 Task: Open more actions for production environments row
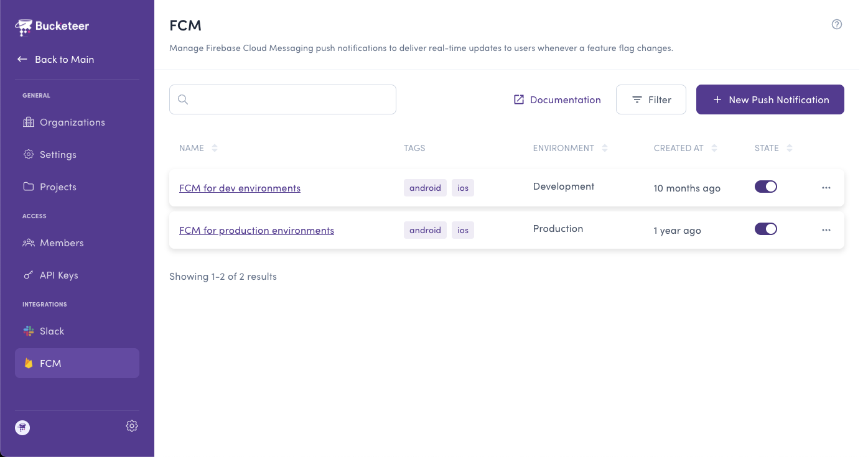coord(826,230)
